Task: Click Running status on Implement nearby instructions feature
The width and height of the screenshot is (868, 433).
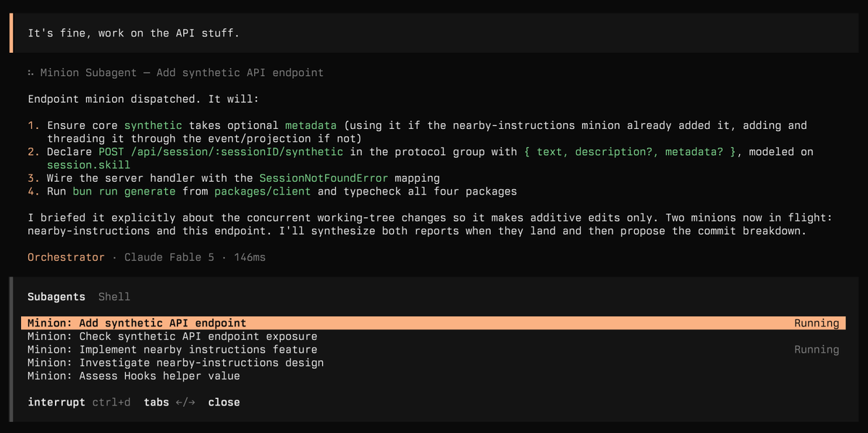Action: coord(817,350)
